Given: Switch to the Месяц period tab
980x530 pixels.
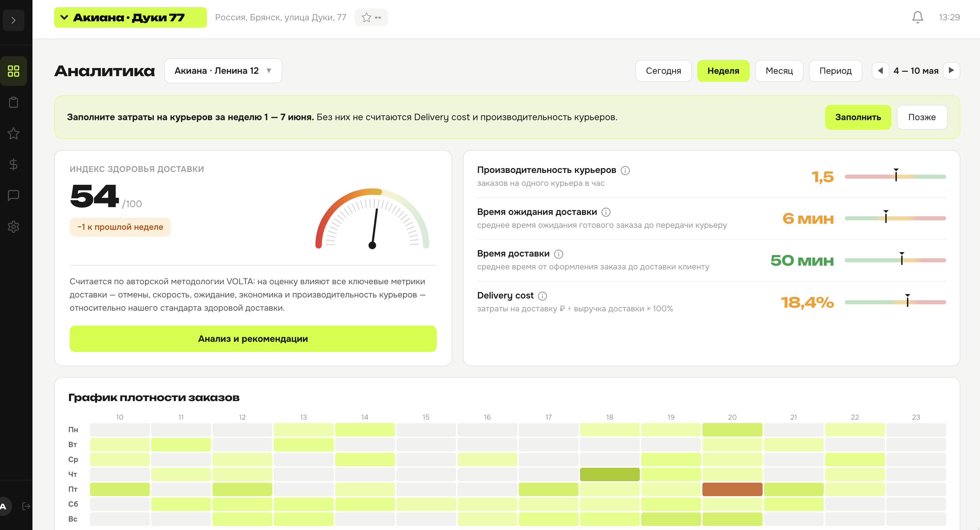Looking at the screenshot, I should pos(779,71).
